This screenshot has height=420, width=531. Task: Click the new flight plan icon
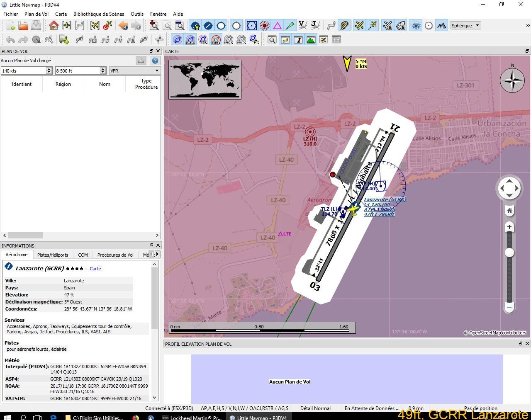[x=10, y=26]
